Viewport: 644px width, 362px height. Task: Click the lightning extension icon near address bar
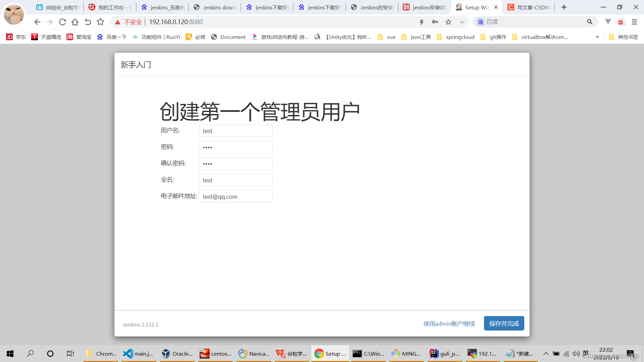[x=422, y=22]
